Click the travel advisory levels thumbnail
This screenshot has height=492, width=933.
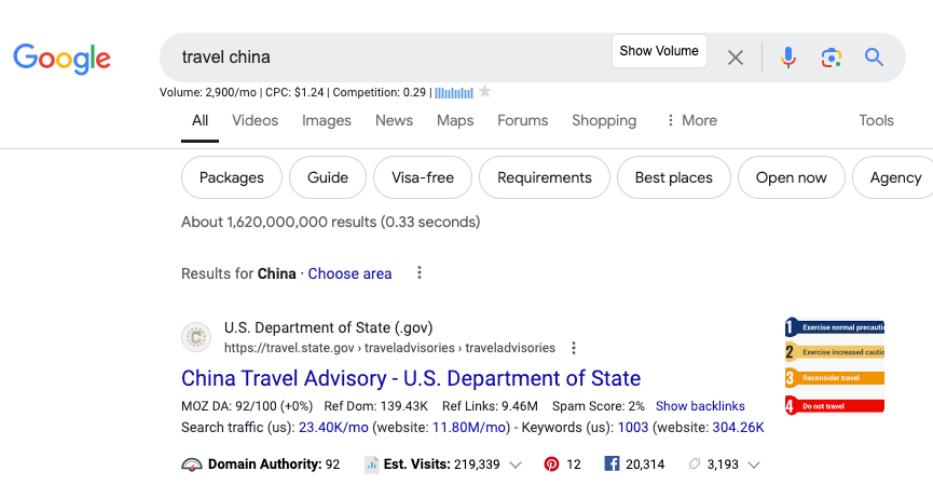[x=835, y=366]
